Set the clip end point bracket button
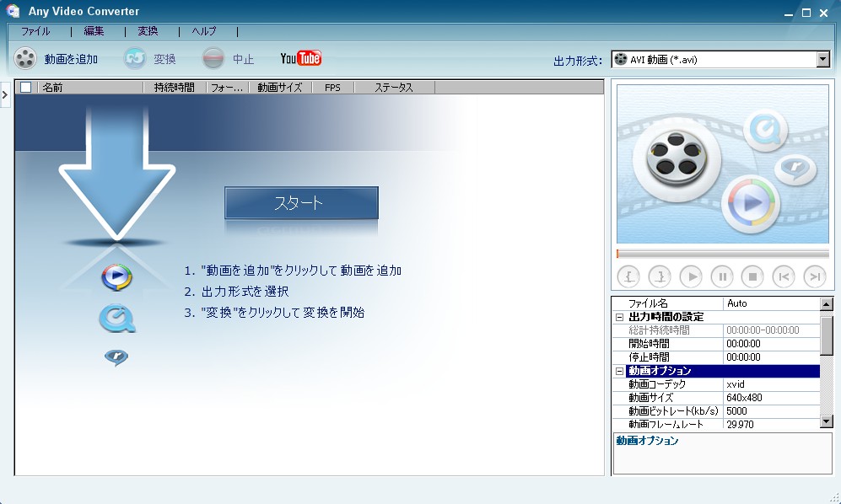 660,276
